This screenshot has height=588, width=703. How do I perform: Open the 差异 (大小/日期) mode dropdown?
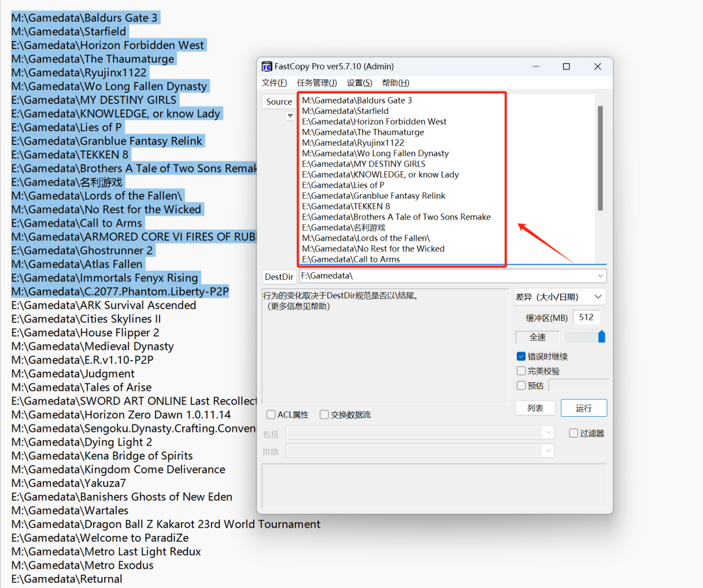click(x=559, y=297)
